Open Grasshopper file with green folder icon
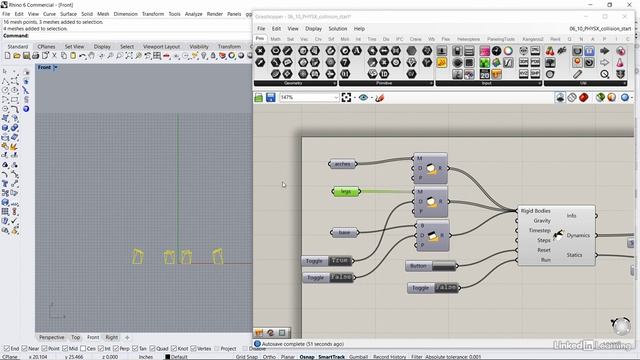Image resolution: width=640 pixels, height=360 pixels. 259,98
